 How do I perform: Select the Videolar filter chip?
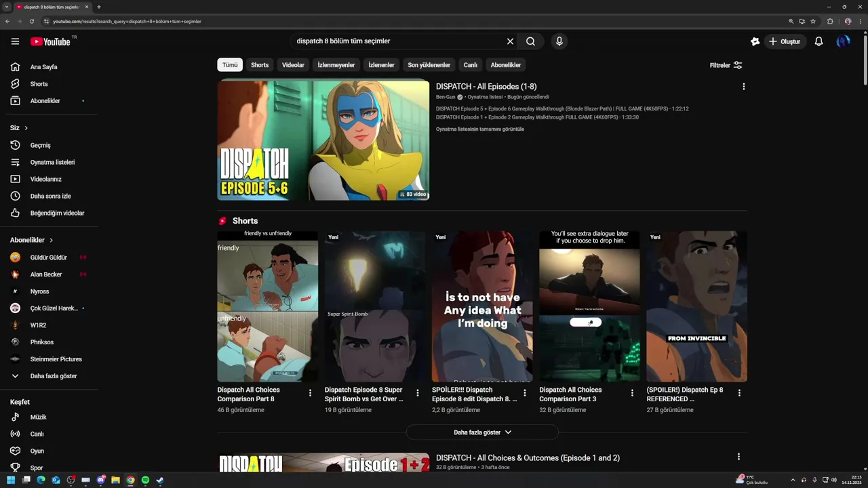tap(293, 65)
